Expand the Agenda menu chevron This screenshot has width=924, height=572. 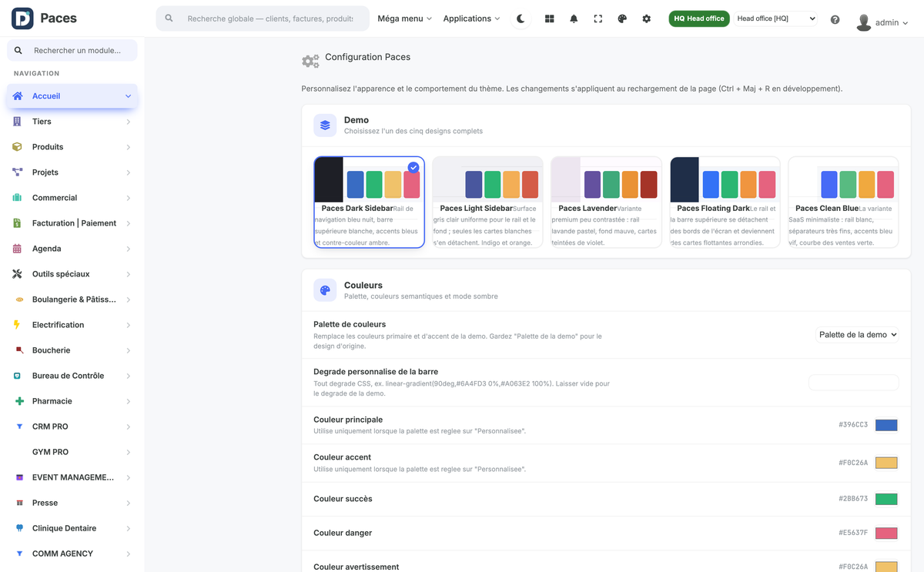128,249
